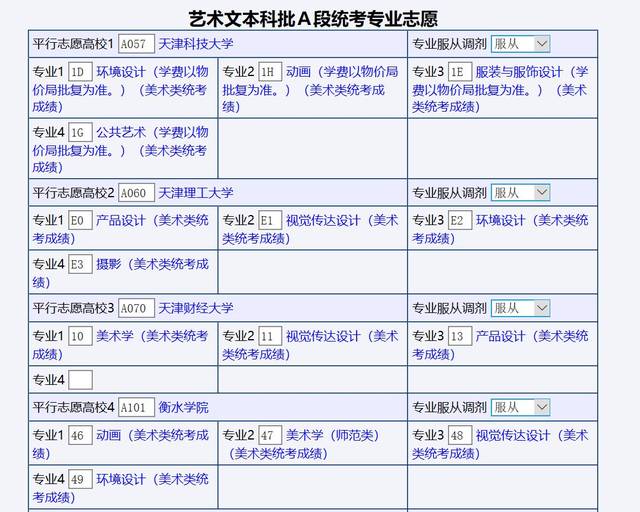Click school name 天津科技大学

tap(196, 44)
